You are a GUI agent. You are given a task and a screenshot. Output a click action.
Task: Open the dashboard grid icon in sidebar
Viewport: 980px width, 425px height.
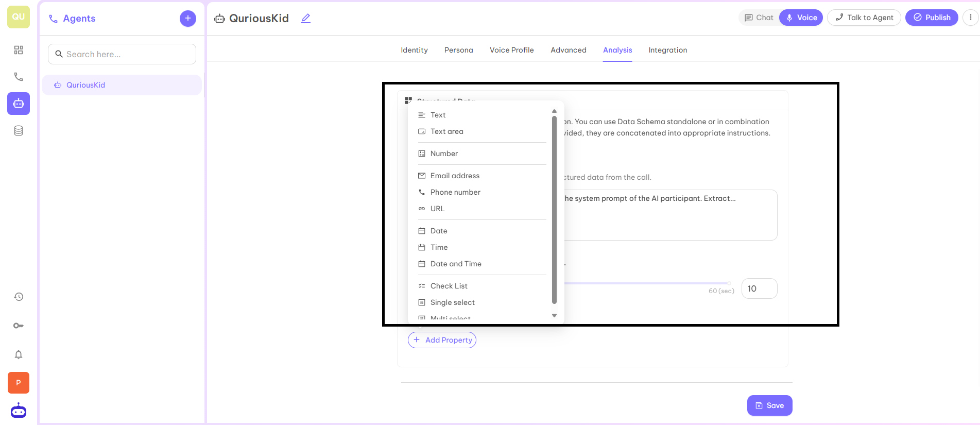coord(19,50)
